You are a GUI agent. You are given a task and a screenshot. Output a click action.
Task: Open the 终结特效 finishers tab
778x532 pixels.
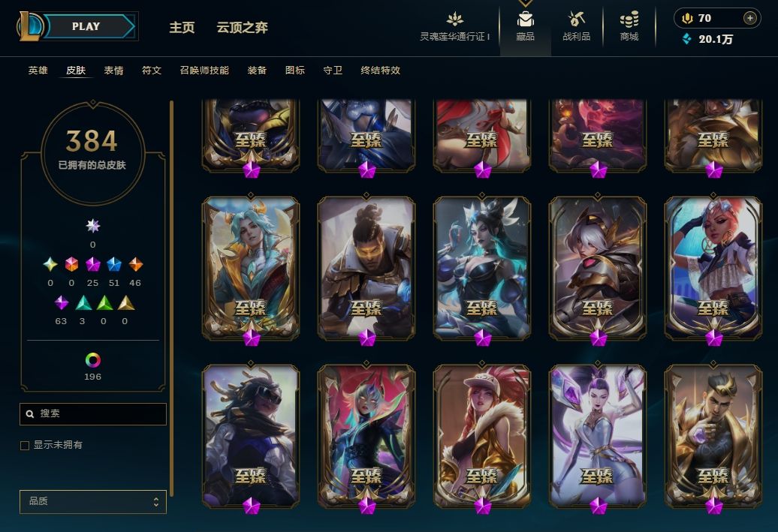point(380,71)
